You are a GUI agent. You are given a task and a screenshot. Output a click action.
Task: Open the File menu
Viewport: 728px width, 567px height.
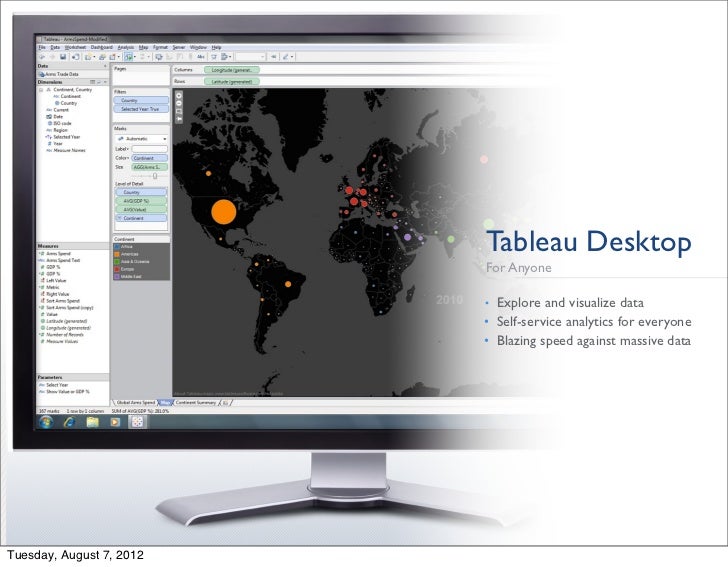click(42, 47)
